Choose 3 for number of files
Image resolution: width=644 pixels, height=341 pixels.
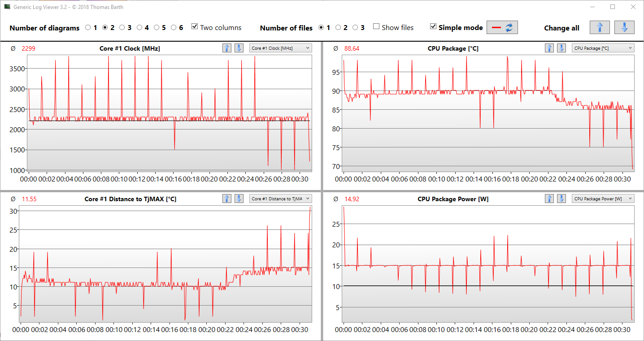click(x=355, y=27)
